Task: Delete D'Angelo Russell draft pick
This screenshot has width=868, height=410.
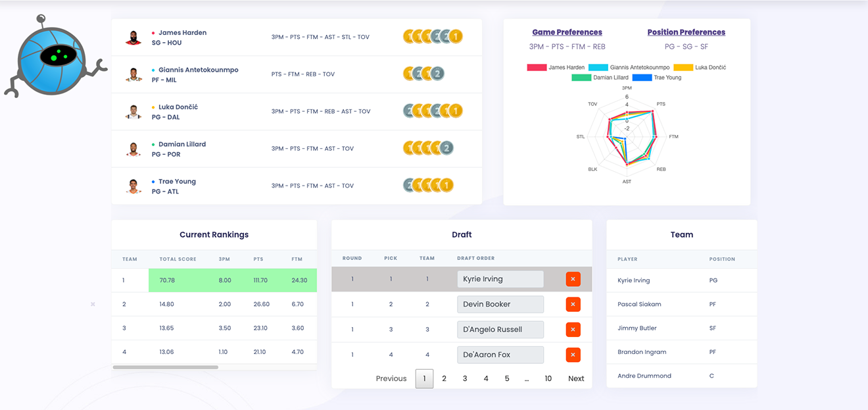Action: (572, 330)
